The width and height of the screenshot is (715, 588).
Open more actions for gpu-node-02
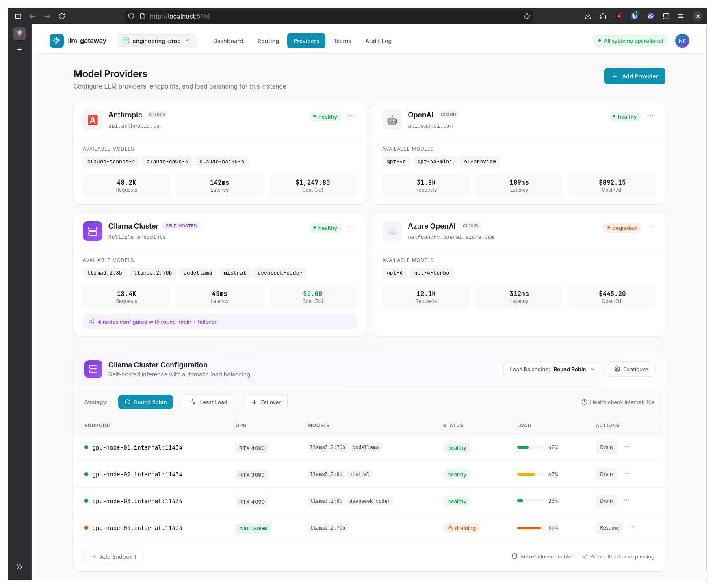click(x=626, y=474)
